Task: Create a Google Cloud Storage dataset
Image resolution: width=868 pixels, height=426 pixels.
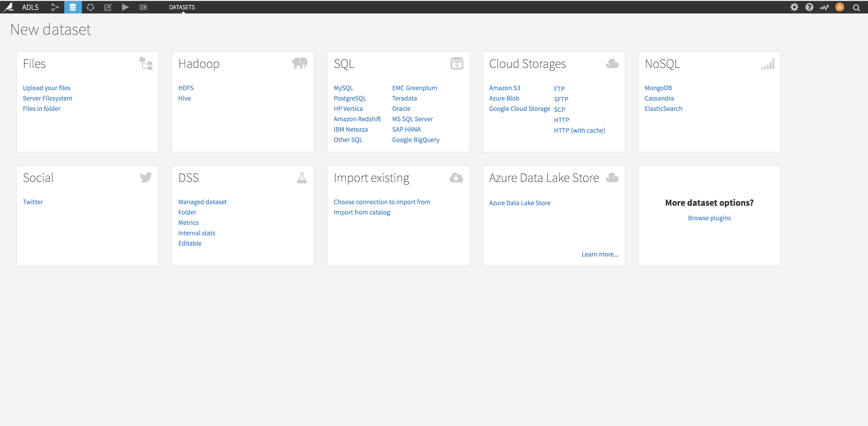Action: [519, 109]
